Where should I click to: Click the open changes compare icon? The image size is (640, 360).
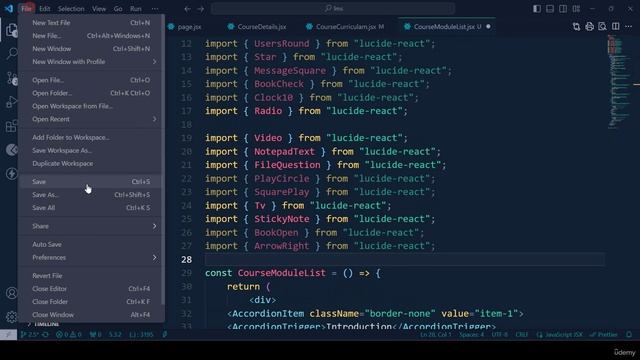(576, 27)
